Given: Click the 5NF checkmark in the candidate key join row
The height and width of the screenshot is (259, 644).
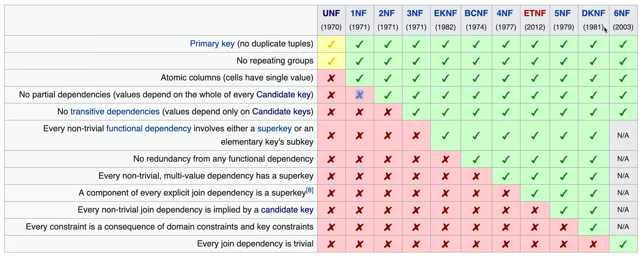Looking at the screenshot, I should click(x=563, y=210).
